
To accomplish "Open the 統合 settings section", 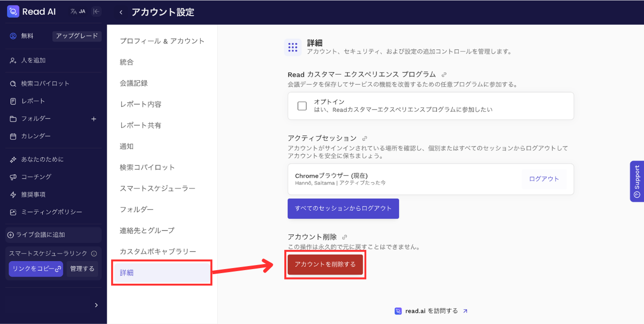I will point(127,62).
